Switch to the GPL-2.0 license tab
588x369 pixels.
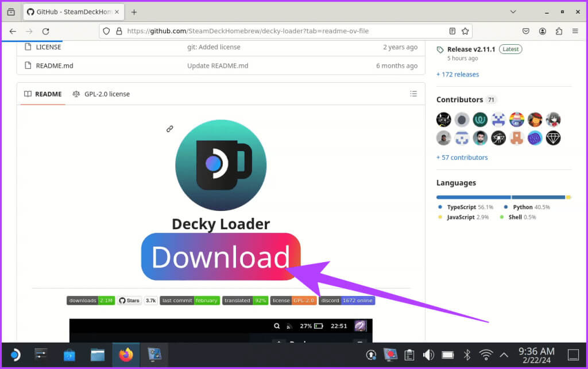point(102,94)
